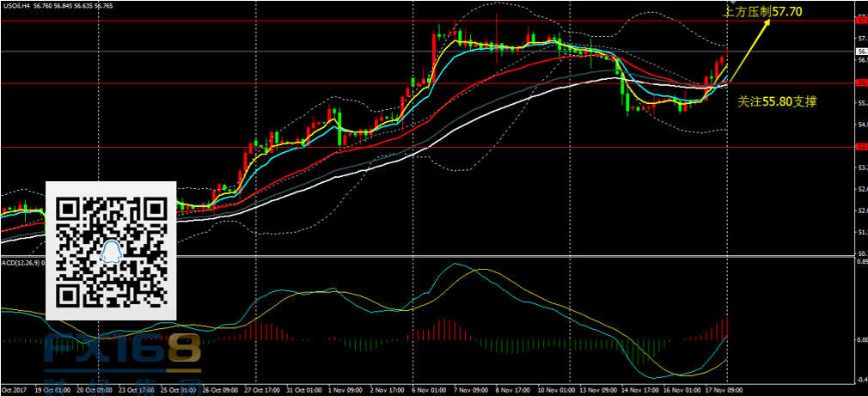Click the middle red support price tag
This screenshot has height=396, width=868.
point(860,83)
